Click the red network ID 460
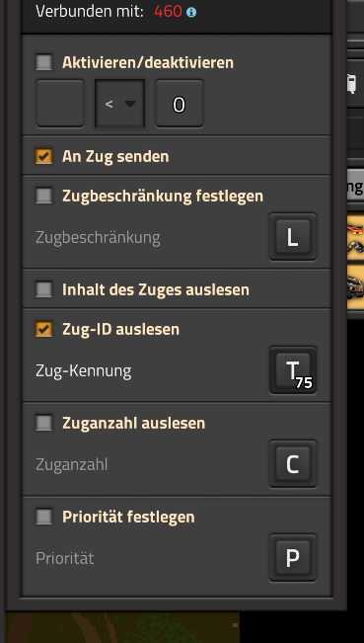The width and height of the screenshot is (364, 643). [168, 12]
